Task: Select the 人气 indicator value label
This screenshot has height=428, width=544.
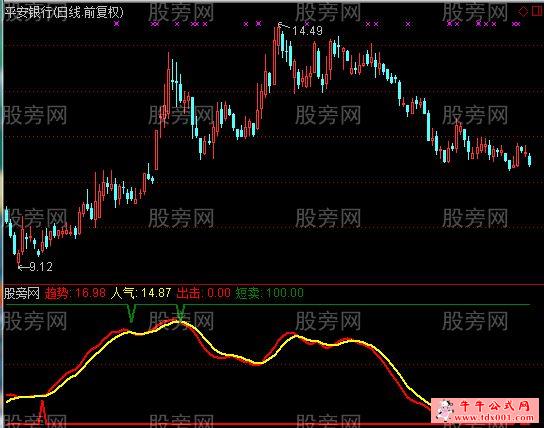Action: 141,293
